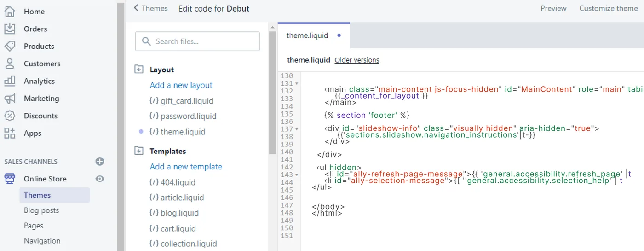This screenshot has width=644, height=251.
Task: Open the Marketing section
Action: (x=41, y=99)
